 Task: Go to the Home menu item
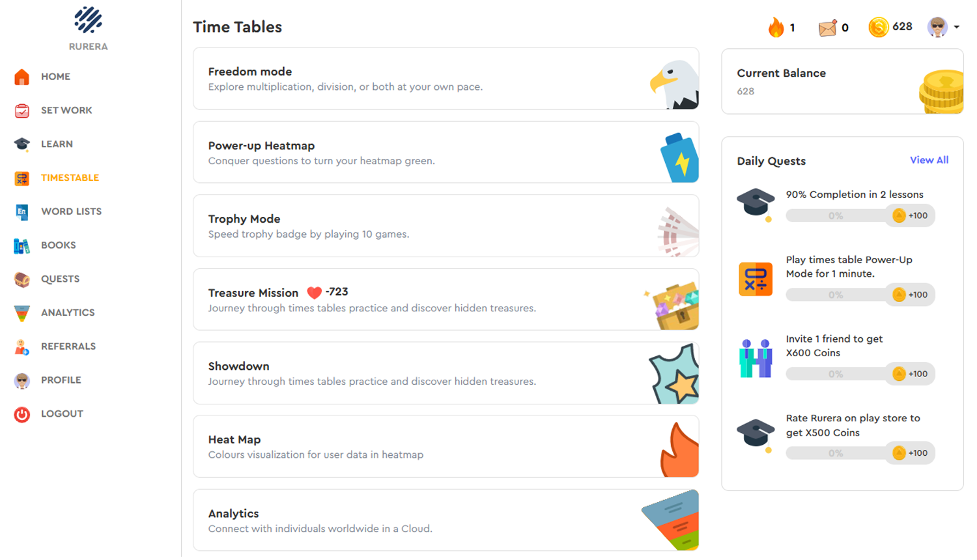point(55,77)
